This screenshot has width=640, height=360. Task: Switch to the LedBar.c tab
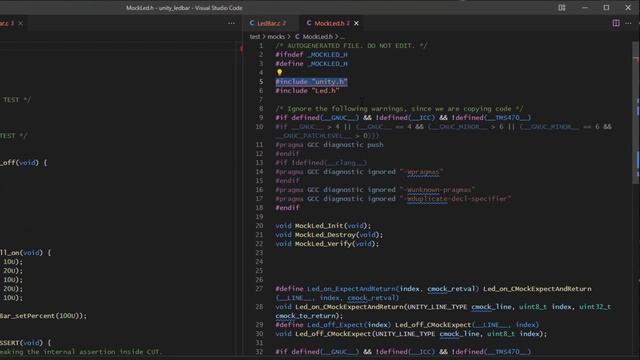tap(268, 23)
